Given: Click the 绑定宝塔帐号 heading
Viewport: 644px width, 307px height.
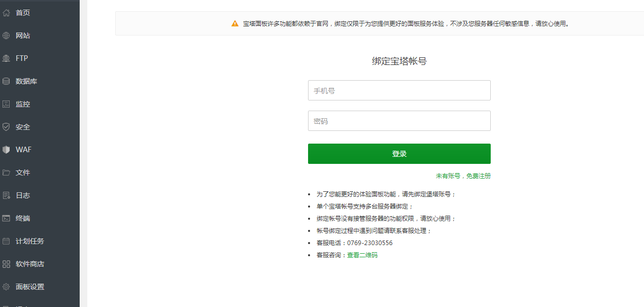Looking at the screenshot, I should pyautogui.click(x=399, y=61).
